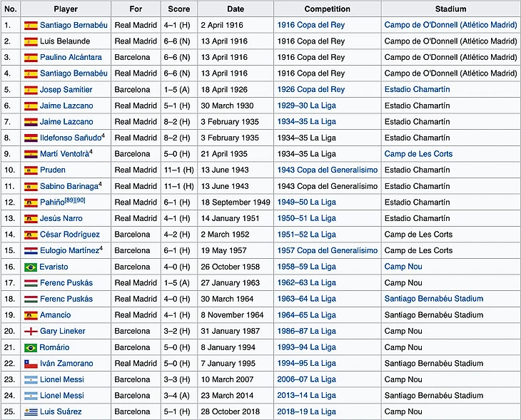The image size is (521, 420).
Task: Open the Martí Ventolrà player link
Action: [64, 154]
